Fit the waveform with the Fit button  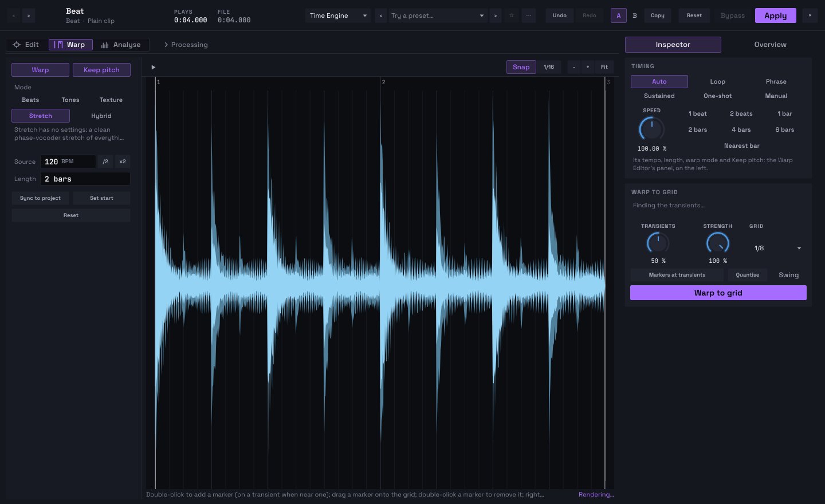(x=604, y=68)
